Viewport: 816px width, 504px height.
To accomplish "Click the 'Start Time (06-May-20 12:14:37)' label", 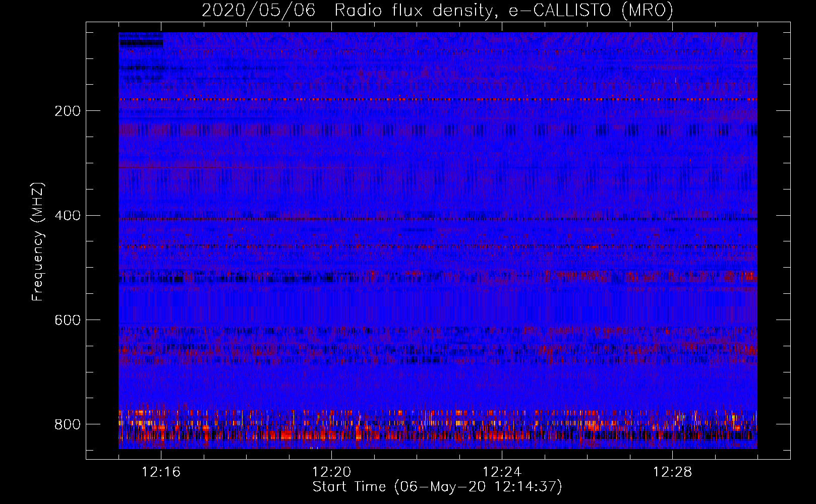I will coord(437,487).
